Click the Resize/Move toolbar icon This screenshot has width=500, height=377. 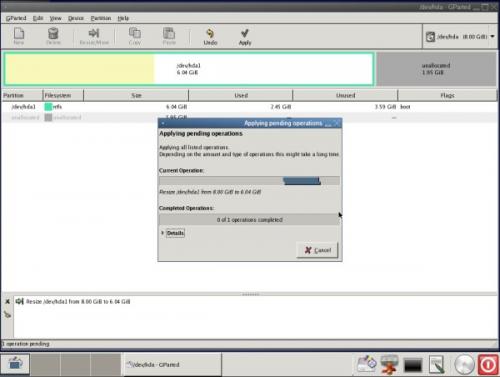point(94,36)
